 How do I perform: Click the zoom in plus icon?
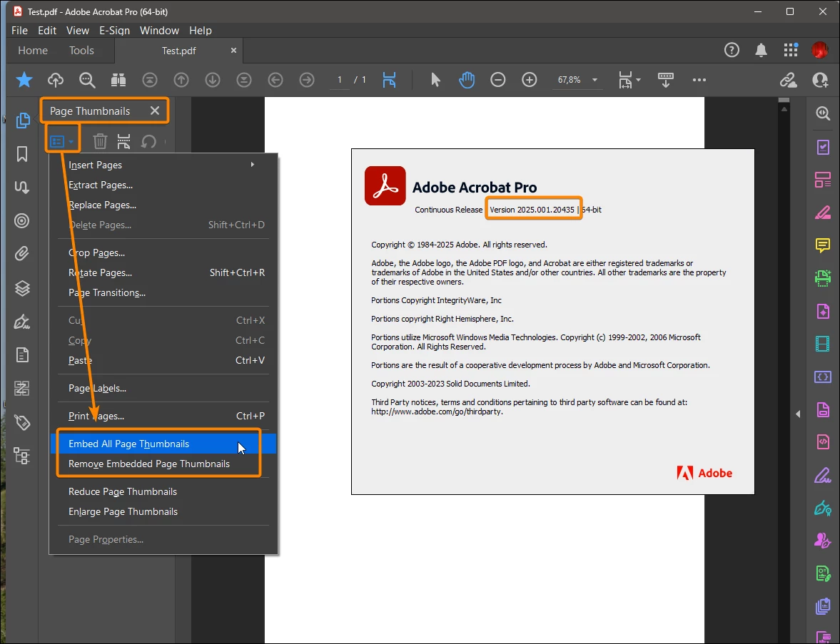530,80
